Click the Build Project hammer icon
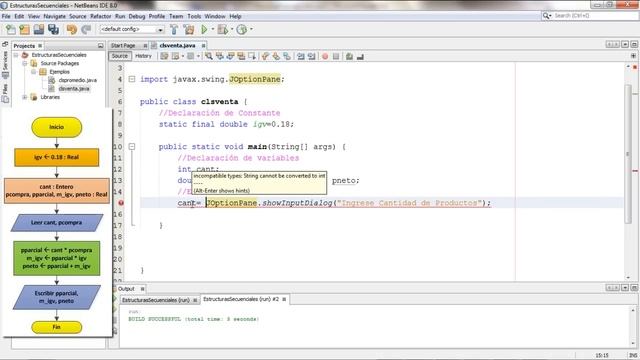 [x=174, y=29]
